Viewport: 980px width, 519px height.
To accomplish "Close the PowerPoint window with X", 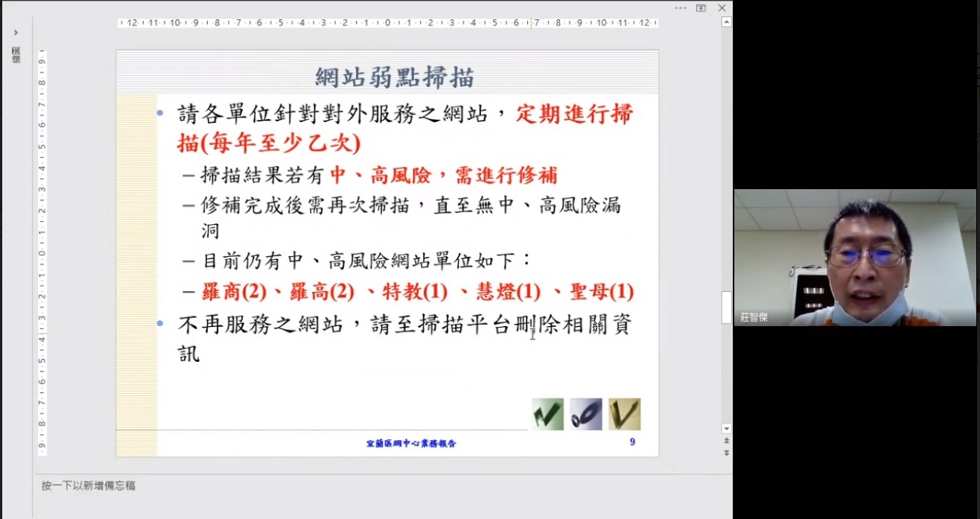I will point(722,7).
